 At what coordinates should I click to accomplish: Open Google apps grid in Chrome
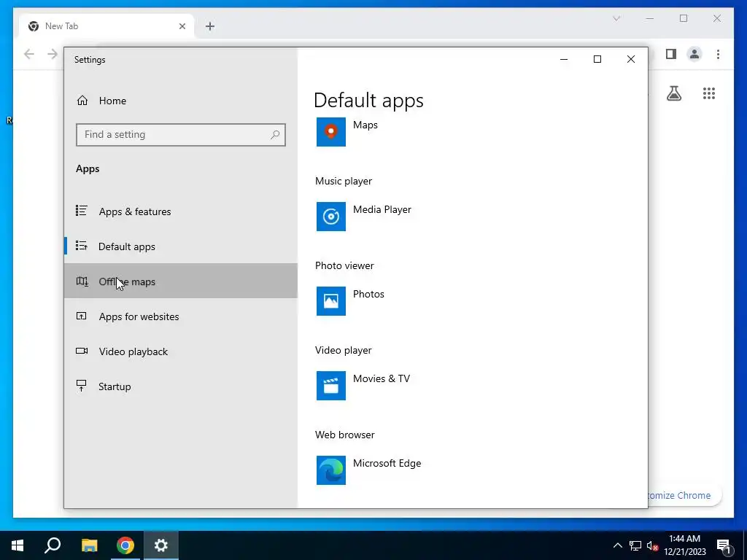(x=709, y=93)
